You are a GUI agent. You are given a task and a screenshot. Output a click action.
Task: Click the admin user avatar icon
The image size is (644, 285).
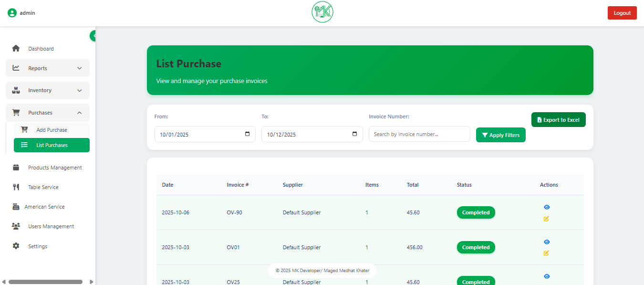click(x=12, y=13)
